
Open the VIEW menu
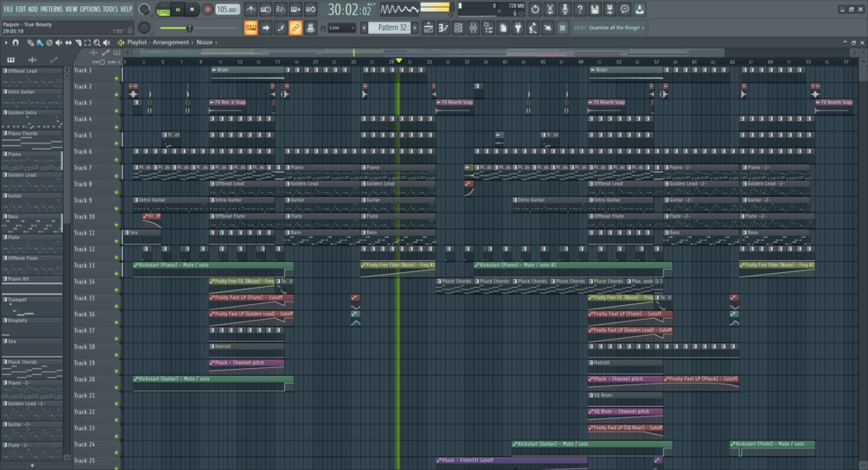point(72,9)
